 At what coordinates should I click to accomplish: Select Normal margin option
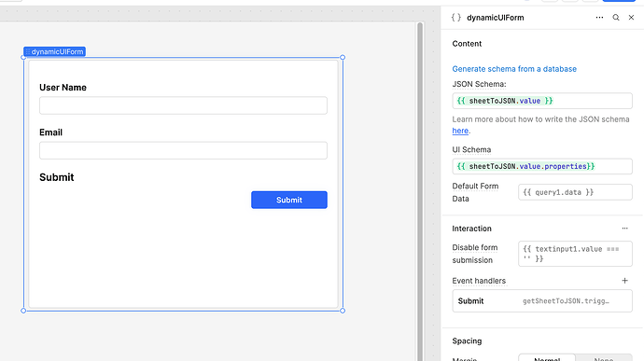coord(547,357)
